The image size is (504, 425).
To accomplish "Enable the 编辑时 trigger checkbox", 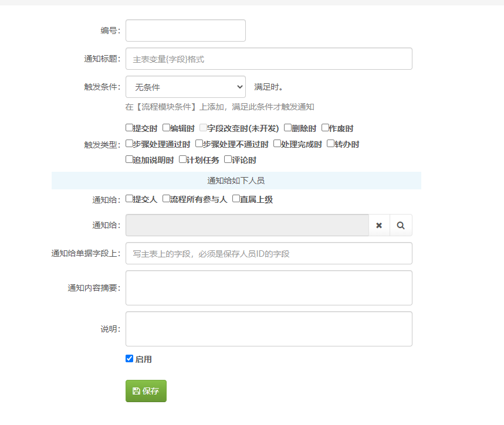I will [x=167, y=128].
